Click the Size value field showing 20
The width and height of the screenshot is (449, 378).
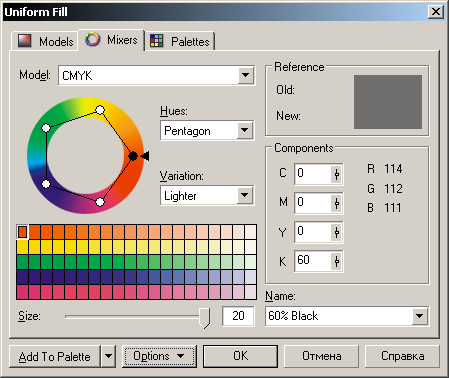click(238, 316)
